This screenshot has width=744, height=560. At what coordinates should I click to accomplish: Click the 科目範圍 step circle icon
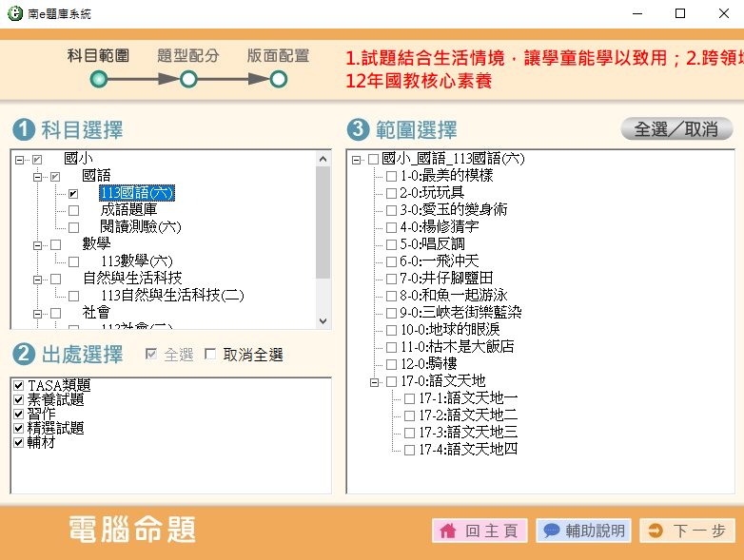[x=99, y=80]
